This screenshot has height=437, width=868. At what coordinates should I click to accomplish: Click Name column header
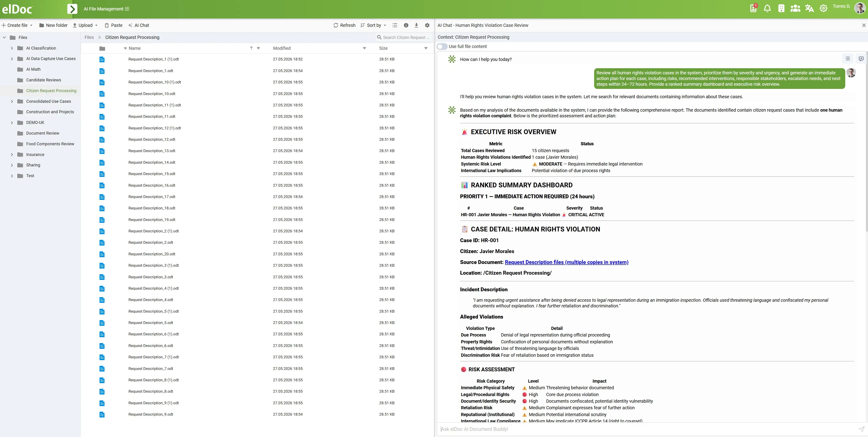[x=134, y=48]
